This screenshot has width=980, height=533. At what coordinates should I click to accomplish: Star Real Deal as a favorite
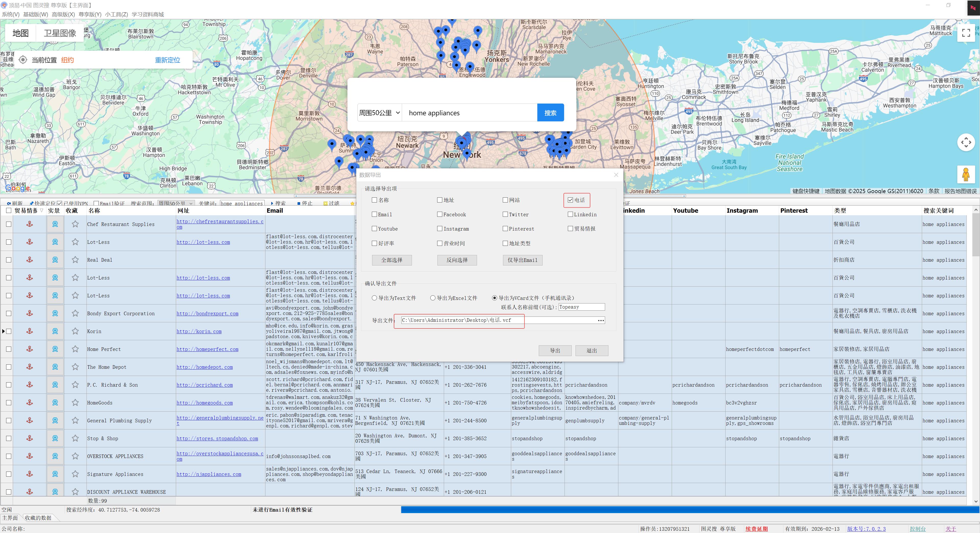75,260
